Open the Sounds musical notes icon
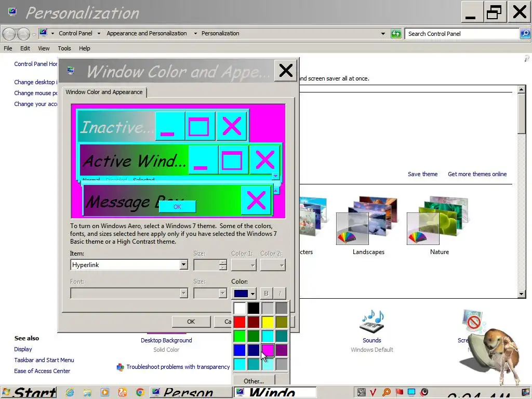532x399 pixels. tap(372, 321)
